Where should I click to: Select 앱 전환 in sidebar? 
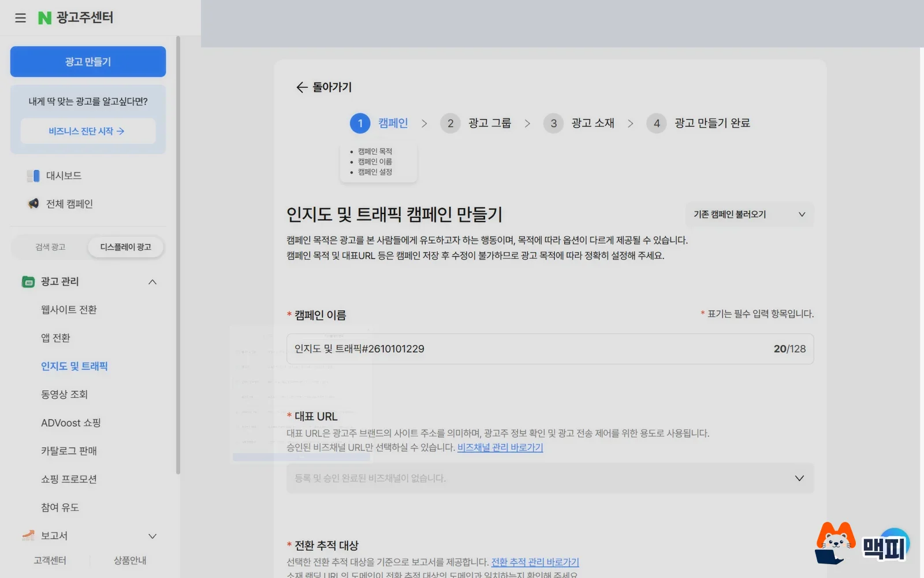click(55, 338)
